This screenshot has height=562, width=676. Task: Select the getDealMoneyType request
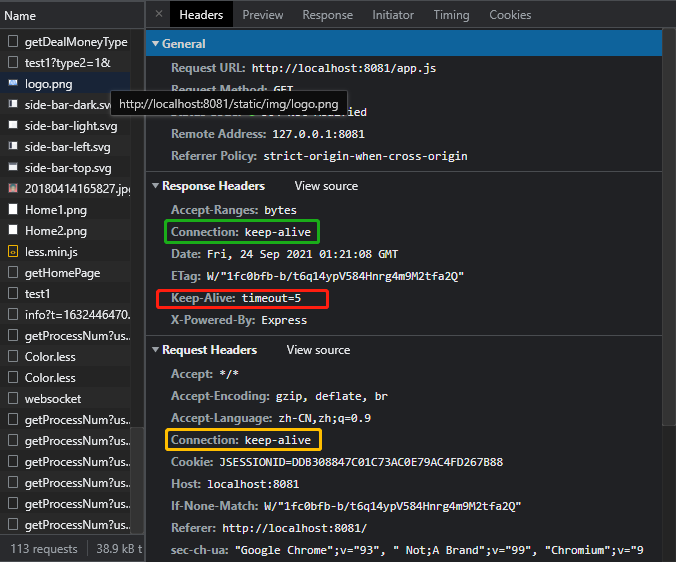(x=65, y=42)
